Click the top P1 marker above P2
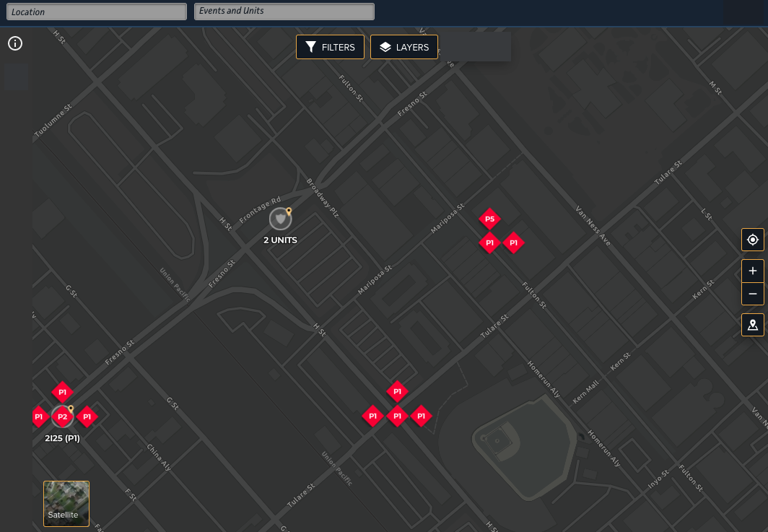 click(63, 393)
